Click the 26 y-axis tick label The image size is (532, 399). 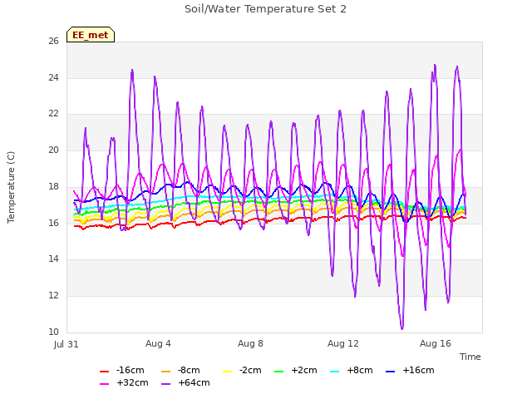pyautogui.click(x=53, y=41)
